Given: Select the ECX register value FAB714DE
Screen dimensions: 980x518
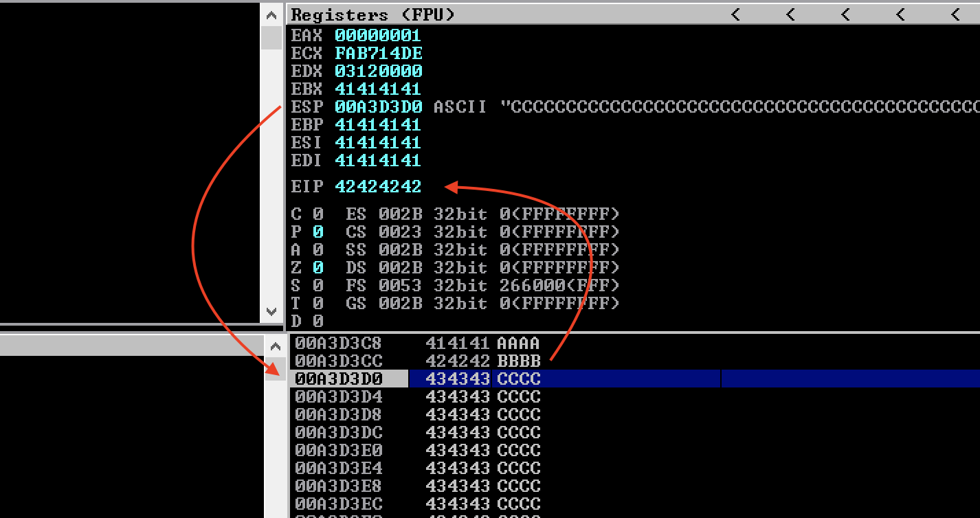Looking at the screenshot, I should point(378,53).
